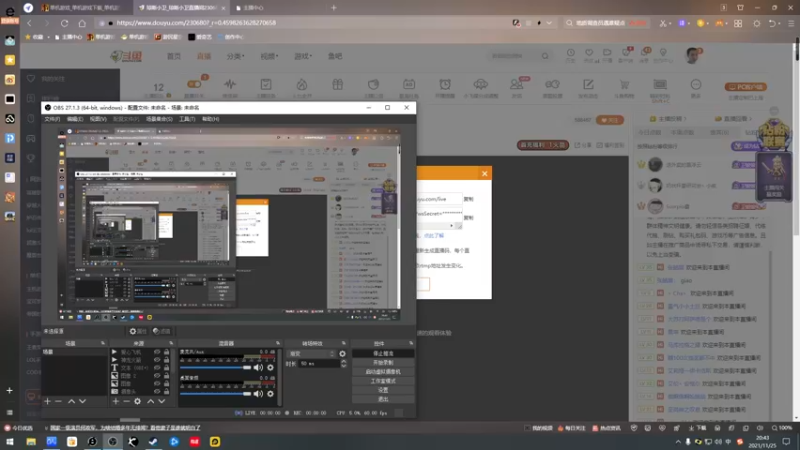Viewport: 800px width, 450px height.
Task: Mute the mic/Aux channel speaker icon
Action: 259,367
